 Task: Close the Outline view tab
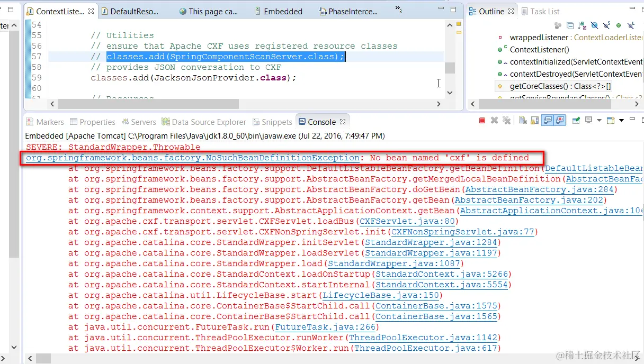(511, 11)
